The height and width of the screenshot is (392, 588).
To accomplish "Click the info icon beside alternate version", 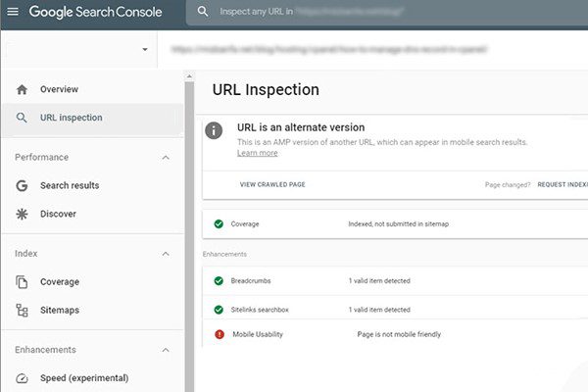I will [x=214, y=130].
